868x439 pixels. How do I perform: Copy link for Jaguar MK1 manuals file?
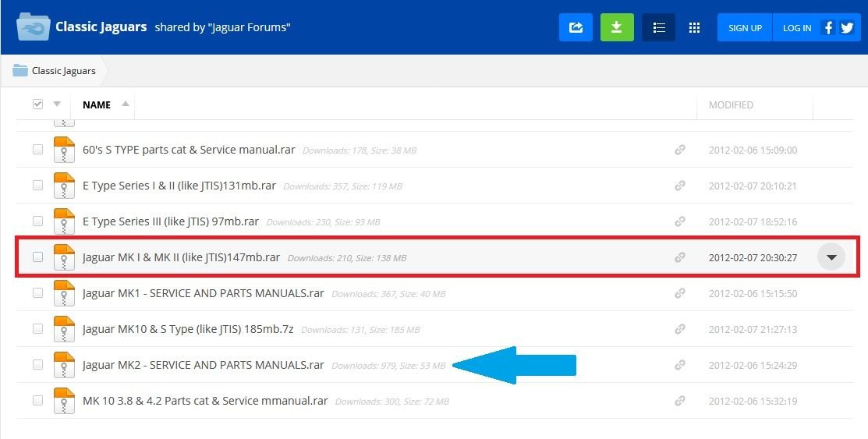pos(680,293)
